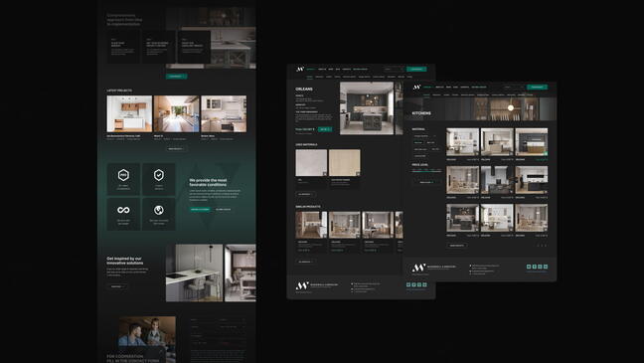The image size is (644, 363).
Task: Click the 'Used Materials' heading
Action: coord(306,145)
